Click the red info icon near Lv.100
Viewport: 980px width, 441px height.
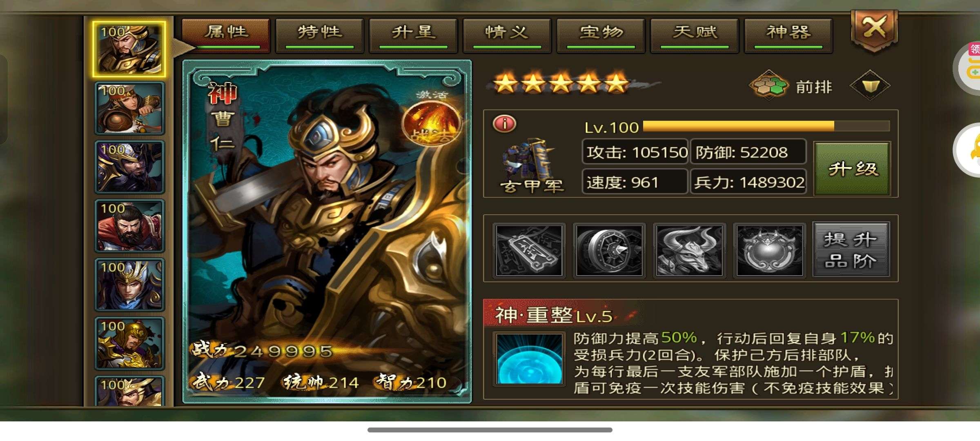(505, 123)
